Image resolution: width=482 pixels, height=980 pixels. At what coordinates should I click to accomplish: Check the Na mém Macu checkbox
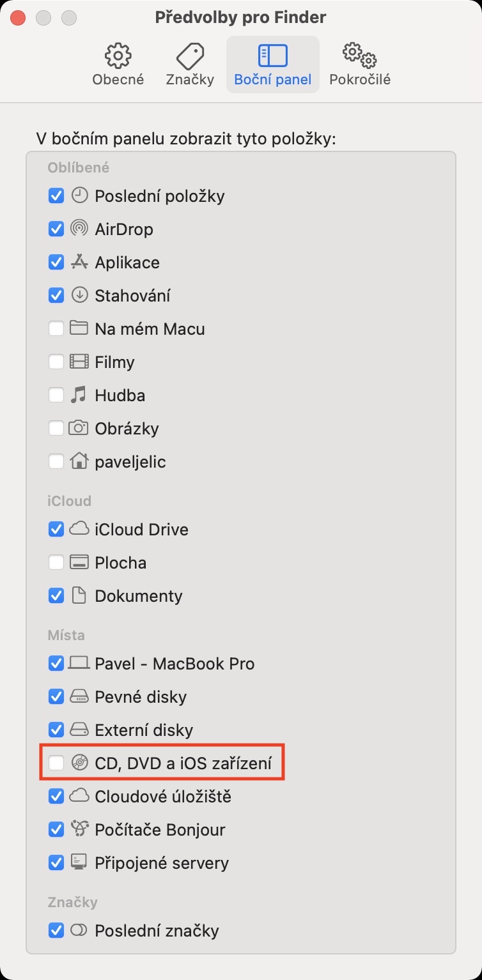(x=56, y=328)
